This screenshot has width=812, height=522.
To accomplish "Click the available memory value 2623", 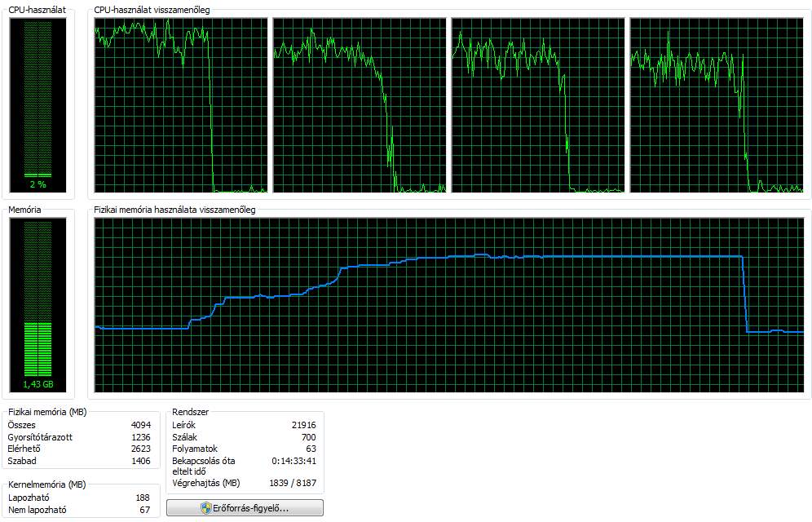I will 141,449.
